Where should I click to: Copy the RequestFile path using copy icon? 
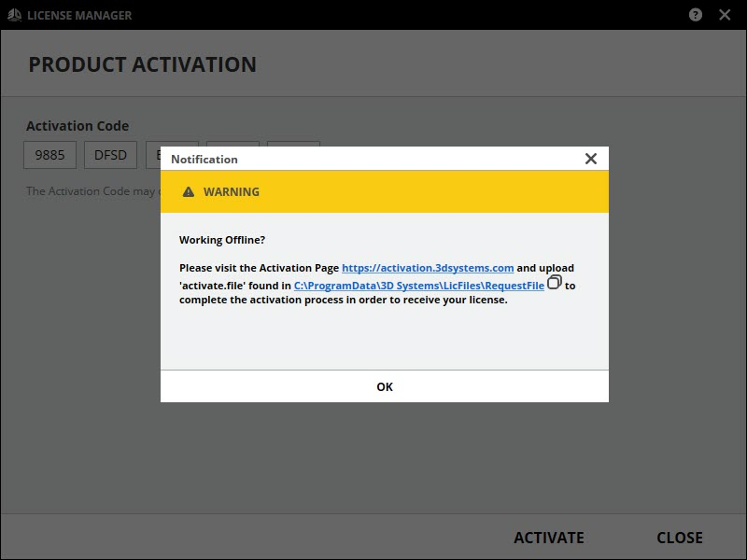pos(554,282)
